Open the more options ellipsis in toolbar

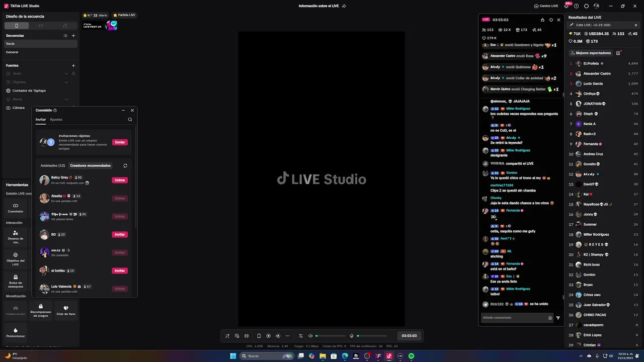(287, 336)
